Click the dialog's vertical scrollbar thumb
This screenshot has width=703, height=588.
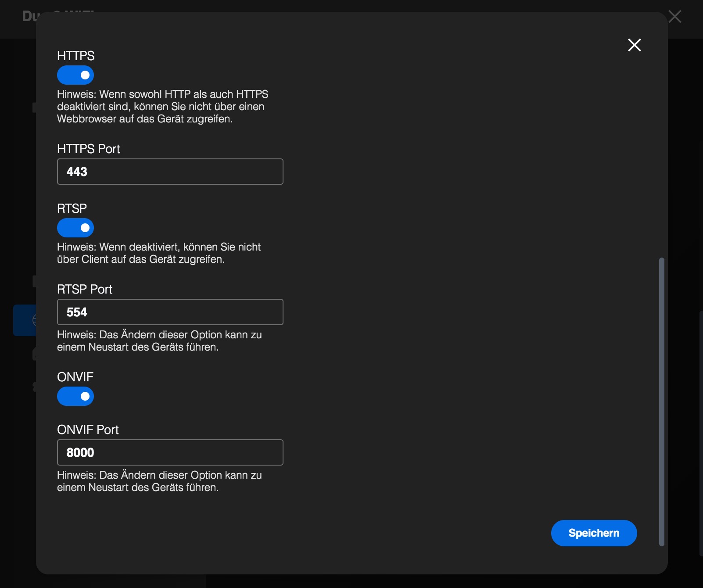point(662,402)
